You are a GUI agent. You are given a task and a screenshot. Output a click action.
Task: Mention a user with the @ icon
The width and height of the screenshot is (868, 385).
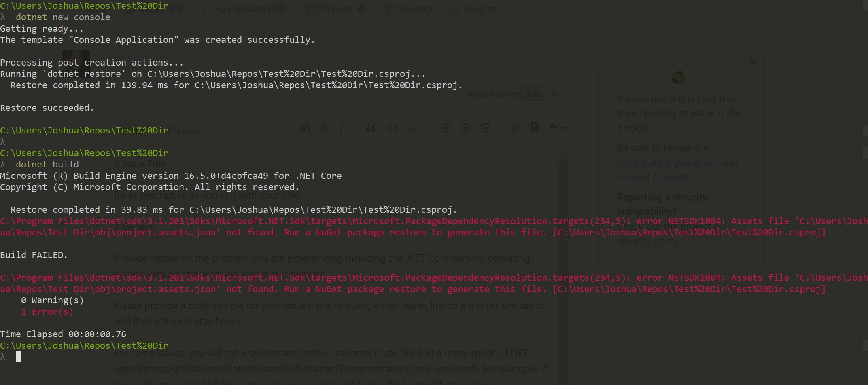click(x=514, y=127)
